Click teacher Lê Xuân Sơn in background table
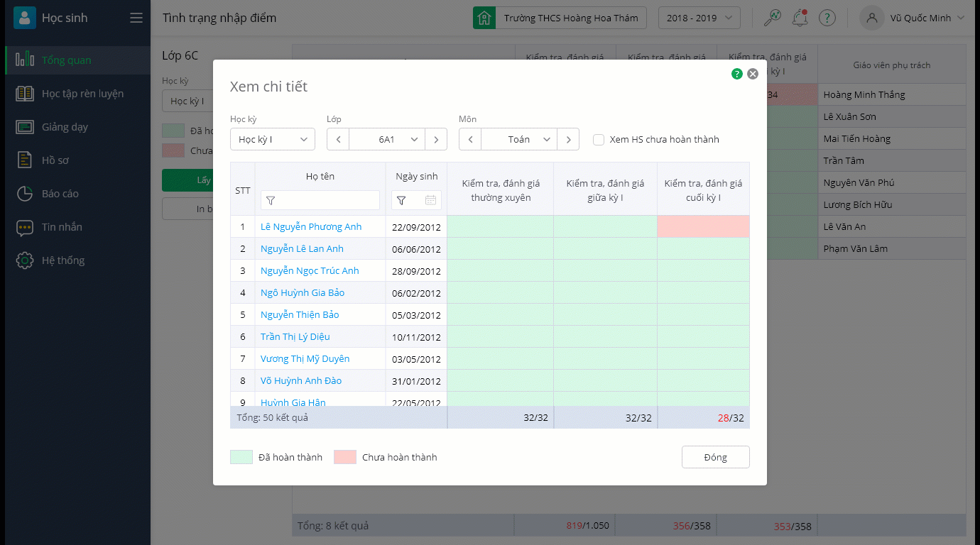The width and height of the screenshot is (980, 545). pyautogui.click(x=849, y=116)
